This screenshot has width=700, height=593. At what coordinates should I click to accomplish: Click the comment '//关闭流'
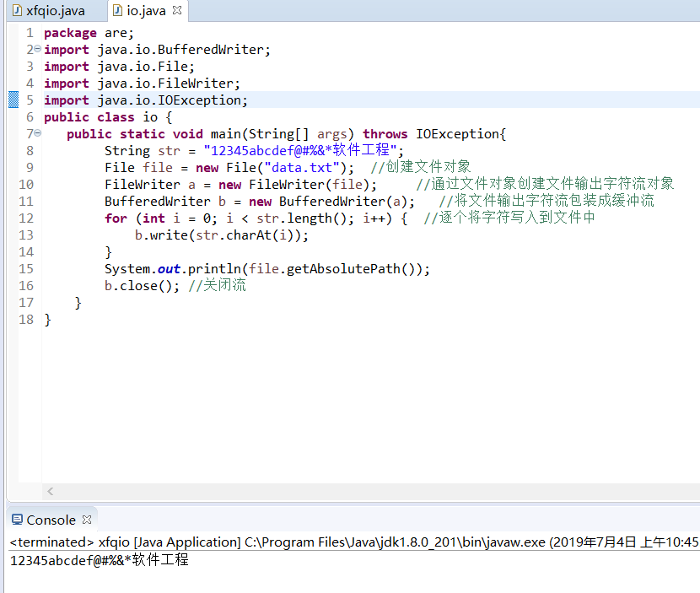217,285
